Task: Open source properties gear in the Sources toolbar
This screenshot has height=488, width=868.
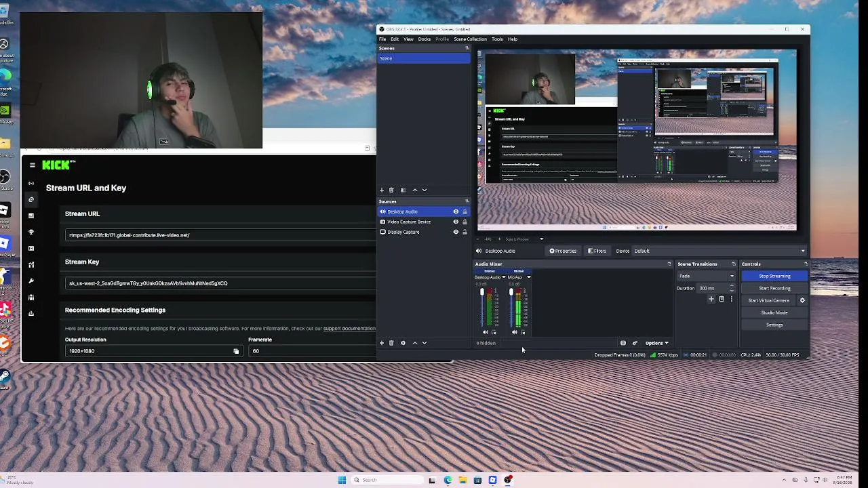Action: (x=403, y=343)
